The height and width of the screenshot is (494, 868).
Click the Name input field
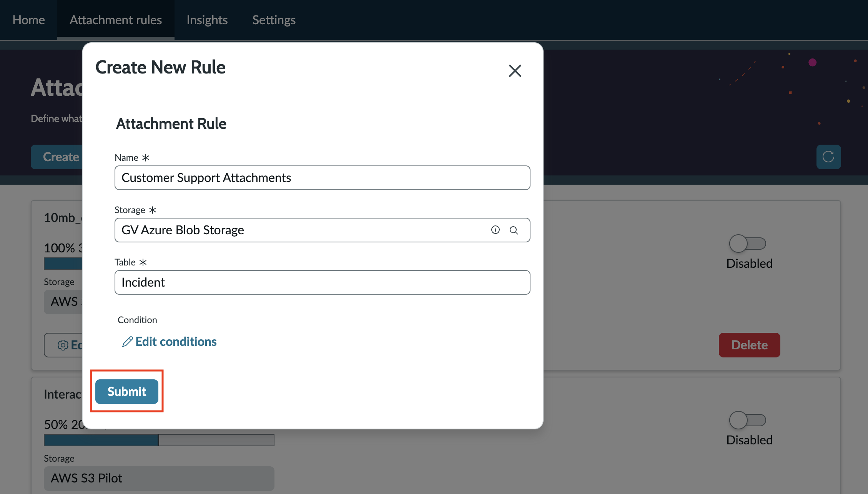pos(323,178)
